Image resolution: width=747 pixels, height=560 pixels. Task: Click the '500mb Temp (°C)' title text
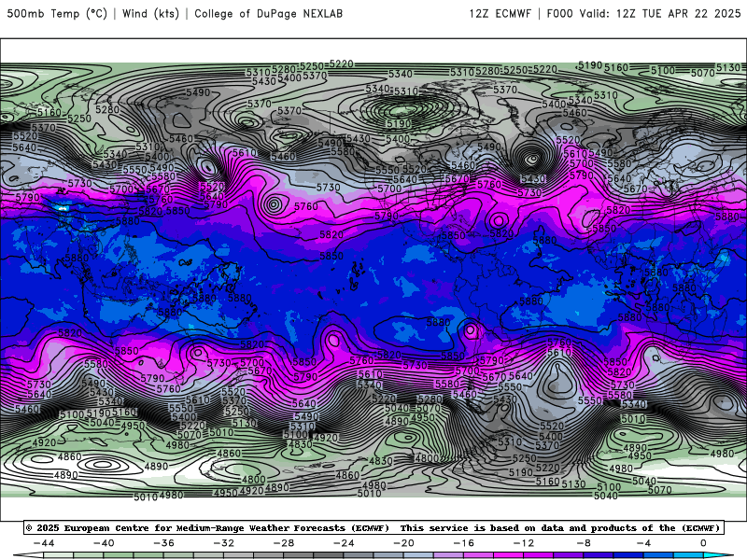[x=57, y=13]
